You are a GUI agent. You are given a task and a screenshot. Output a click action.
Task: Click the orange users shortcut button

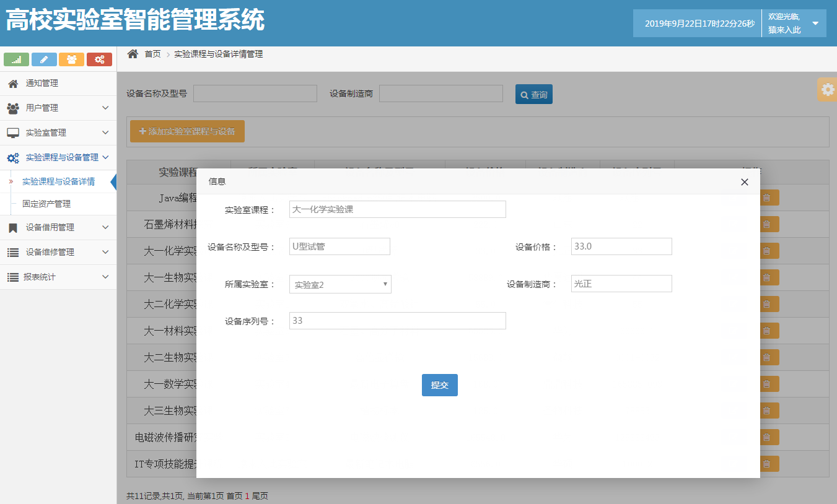(x=72, y=59)
